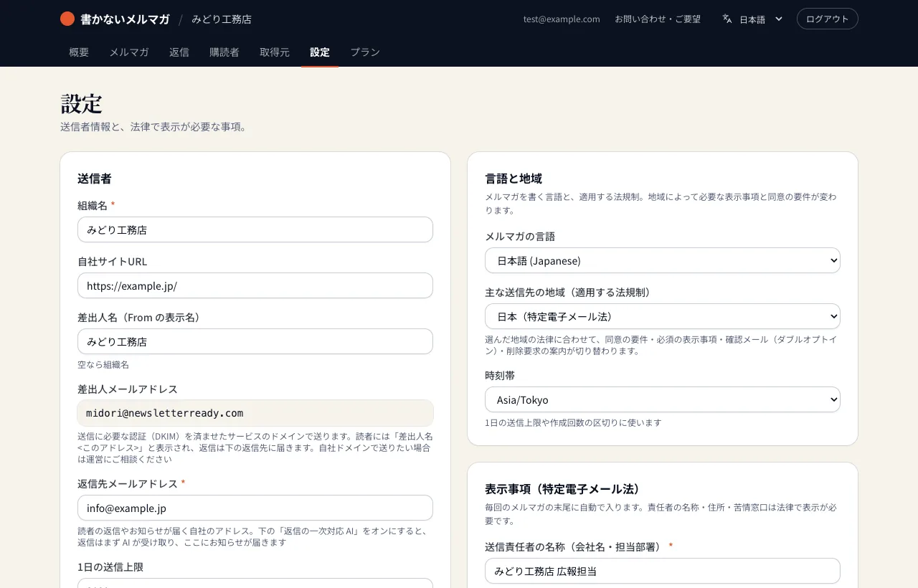This screenshot has width=918, height=588.
Task: Click the 自社サイトURL field with https://example.jp/
Action: coord(255,285)
